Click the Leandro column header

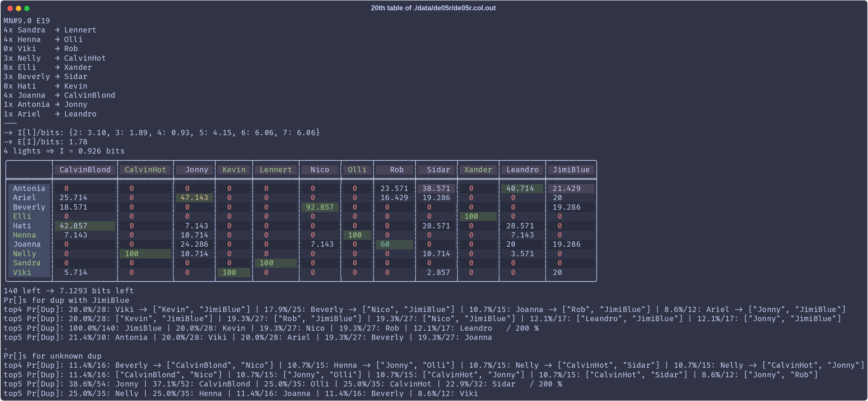pyautogui.click(x=522, y=170)
